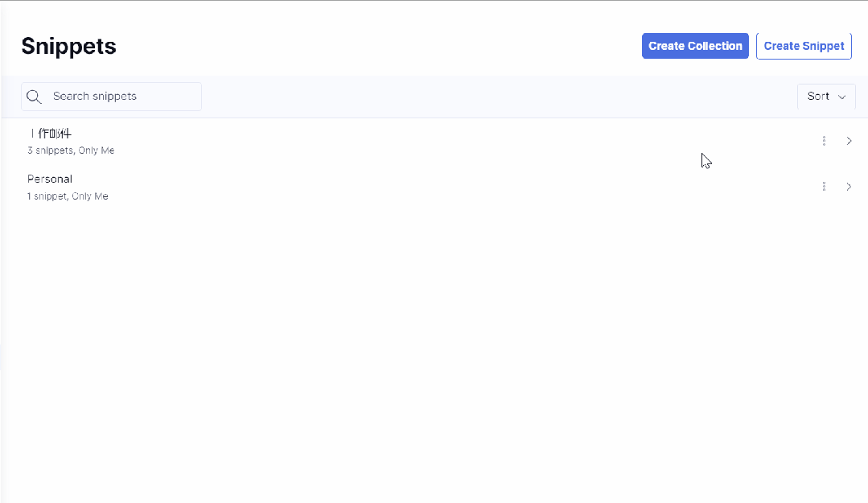
Task: Click the Create Collection button
Action: point(695,46)
